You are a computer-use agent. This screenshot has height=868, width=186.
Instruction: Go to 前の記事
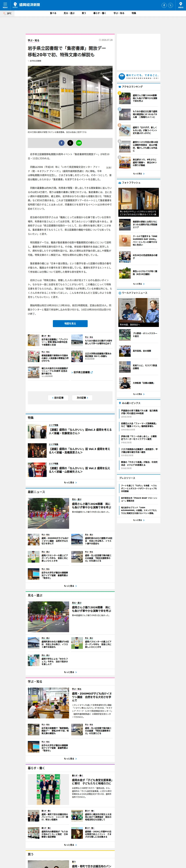58,398
